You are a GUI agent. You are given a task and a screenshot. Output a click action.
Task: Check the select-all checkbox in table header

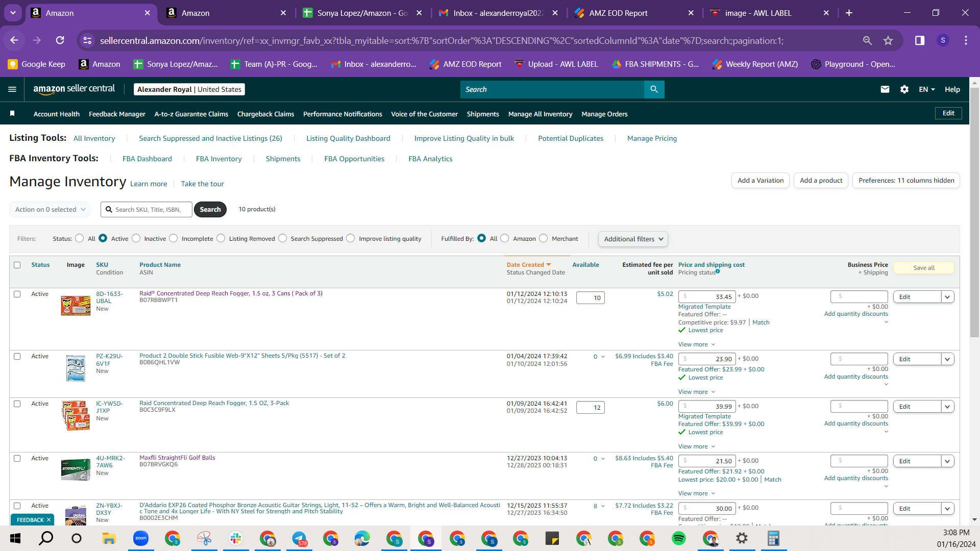pyautogui.click(x=17, y=265)
